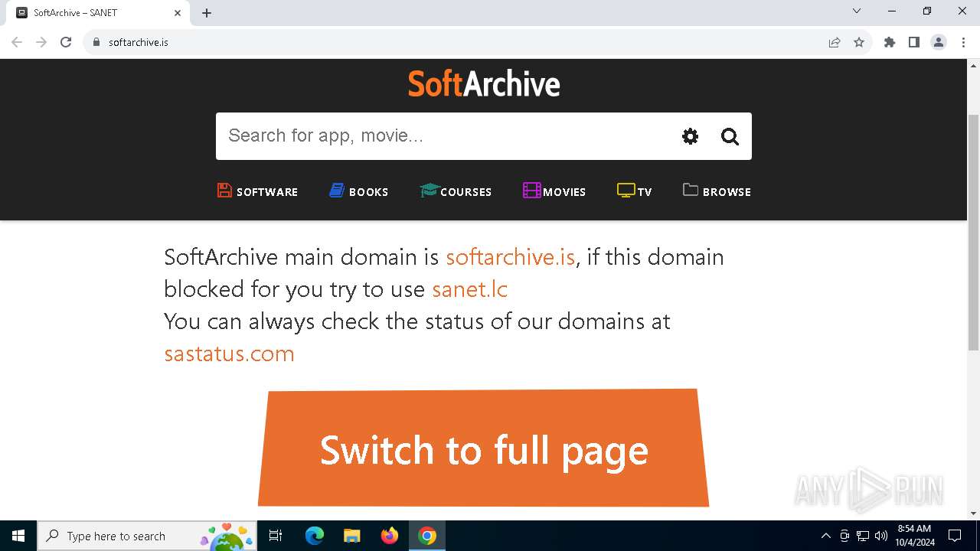Select the SoftArchive – SANET tab
980x551 pixels.
click(98, 13)
